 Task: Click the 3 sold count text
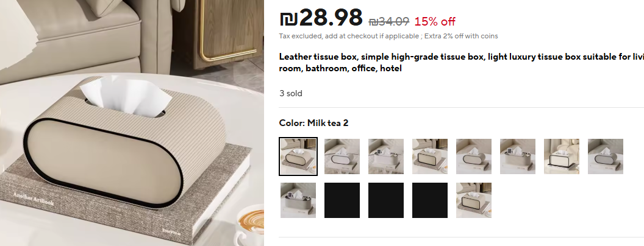(x=291, y=94)
